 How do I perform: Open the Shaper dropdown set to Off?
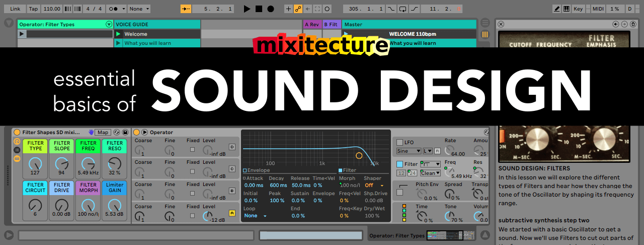pyautogui.click(x=374, y=186)
